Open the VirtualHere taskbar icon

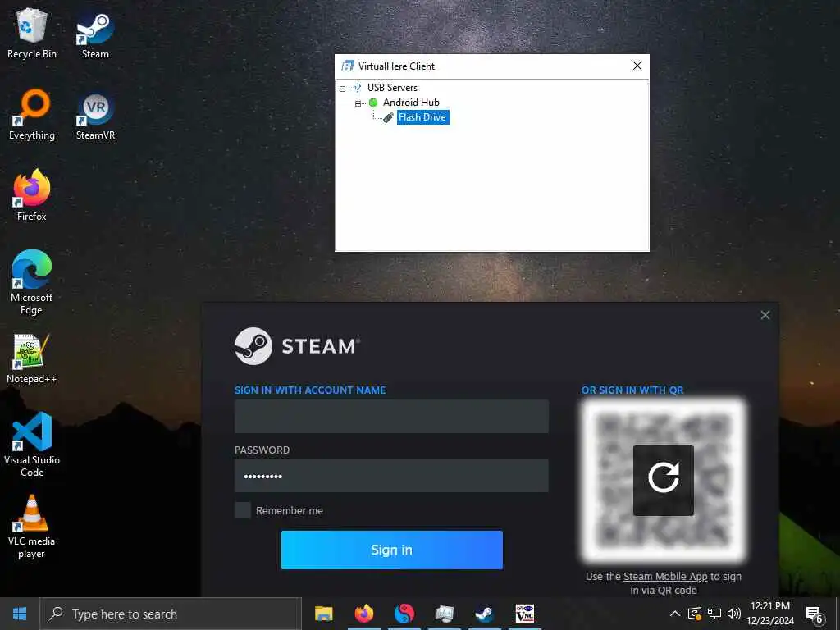click(444, 614)
